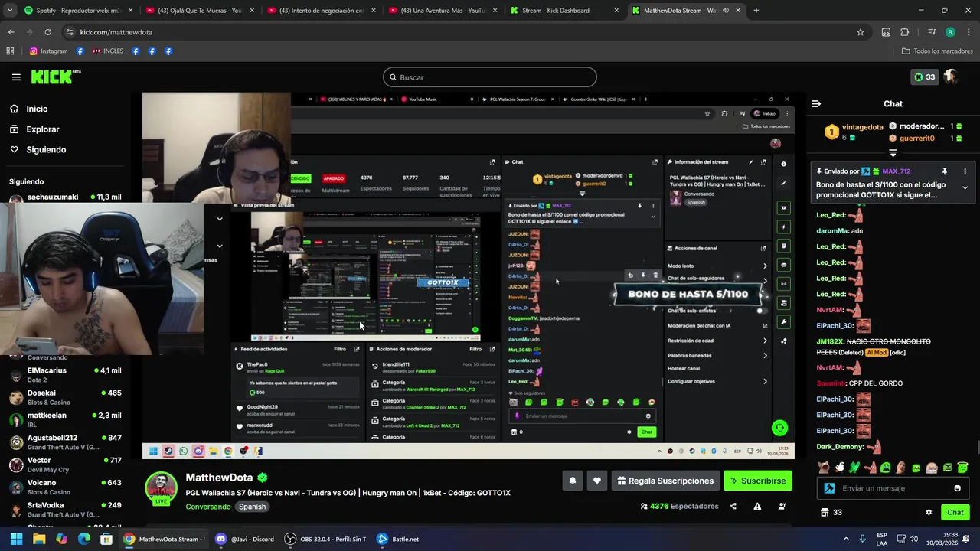Screen dimensions: 980x551
Task: Click the KICK logo
Action: point(55,77)
